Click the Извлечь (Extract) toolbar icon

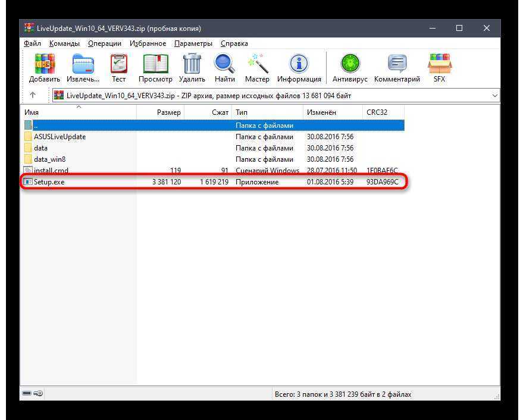point(83,64)
